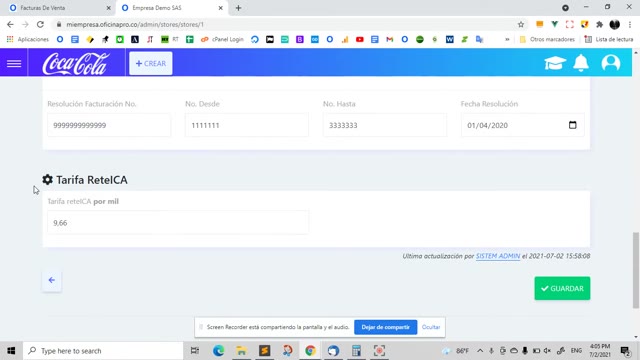Click the Resolución Facturación No. field
640x360 pixels.
[109, 125]
